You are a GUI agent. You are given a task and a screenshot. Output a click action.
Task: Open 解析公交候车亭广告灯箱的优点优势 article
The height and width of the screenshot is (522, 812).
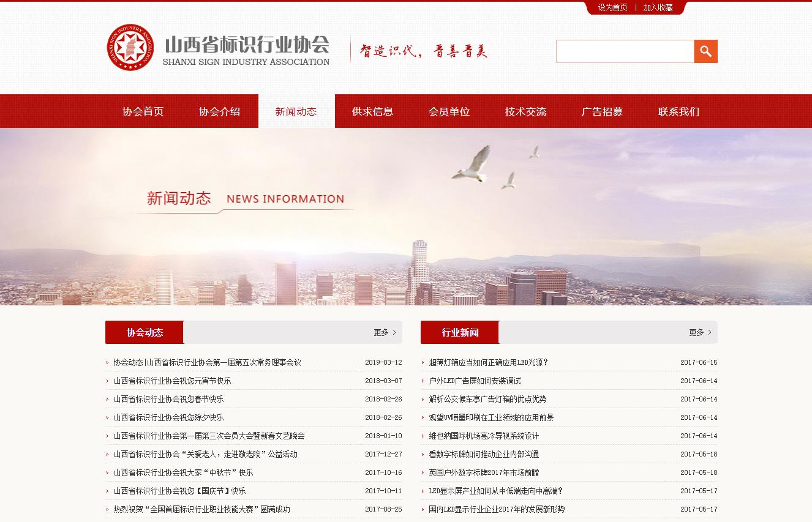(x=487, y=399)
